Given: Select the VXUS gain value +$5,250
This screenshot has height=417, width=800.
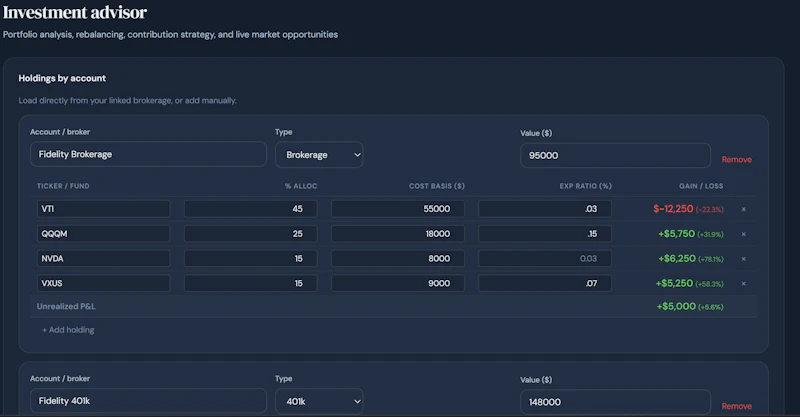Looking at the screenshot, I should pos(674,283).
